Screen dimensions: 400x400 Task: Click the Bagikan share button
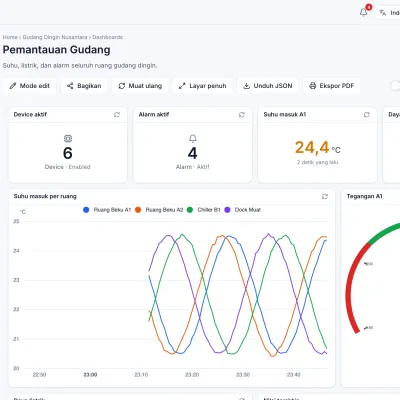click(84, 86)
